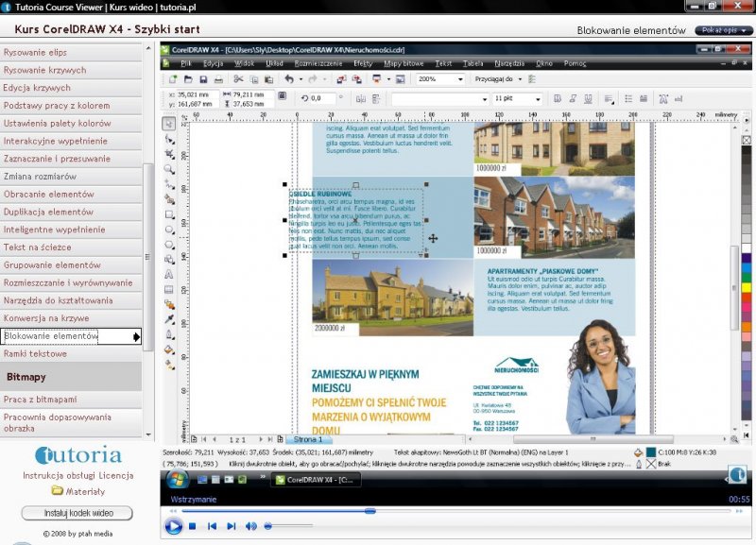
Task: Open the Ramki tekstowe lesson
Action: click(x=71, y=353)
